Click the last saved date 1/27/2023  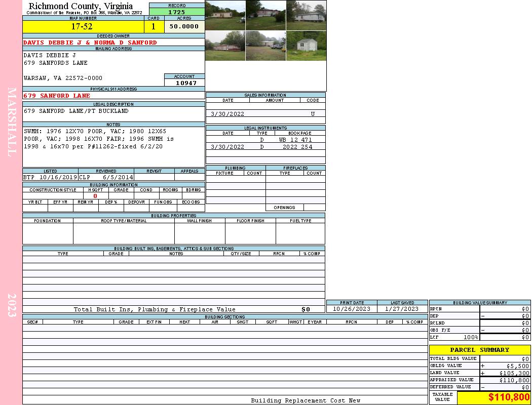(402, 309)
